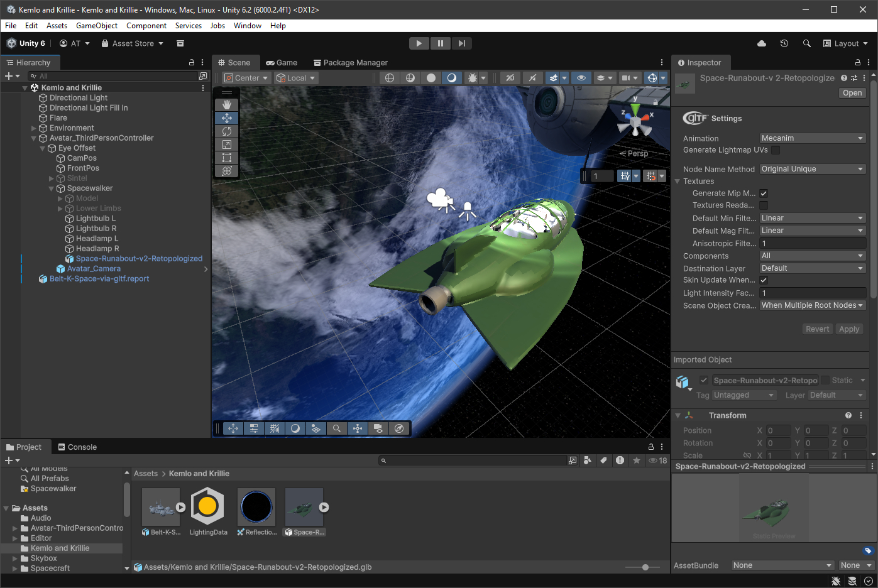This screenshot has height=588, width=878.
Task: Open the global search magnifier icon
Action: click(806, 43)
